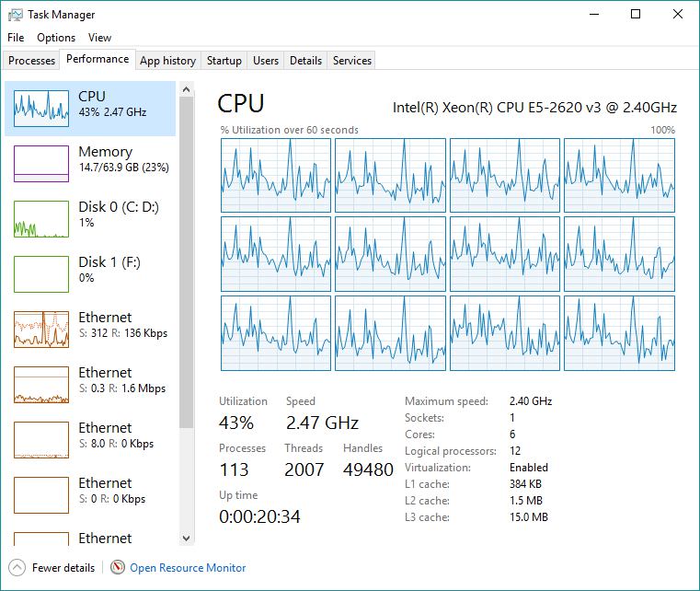Open the Options menu
Viewport: 700px width, 591px height.
56,38
